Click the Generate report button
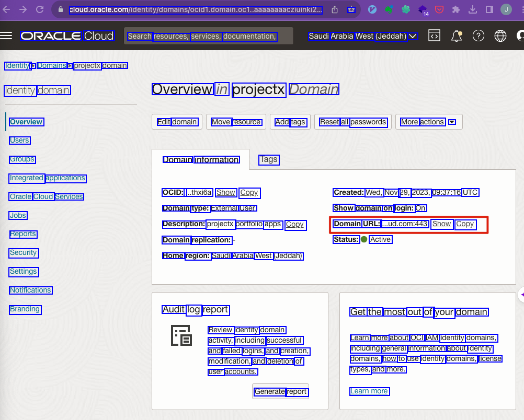This screenshot has width=524, height=420. pos(280,391)
